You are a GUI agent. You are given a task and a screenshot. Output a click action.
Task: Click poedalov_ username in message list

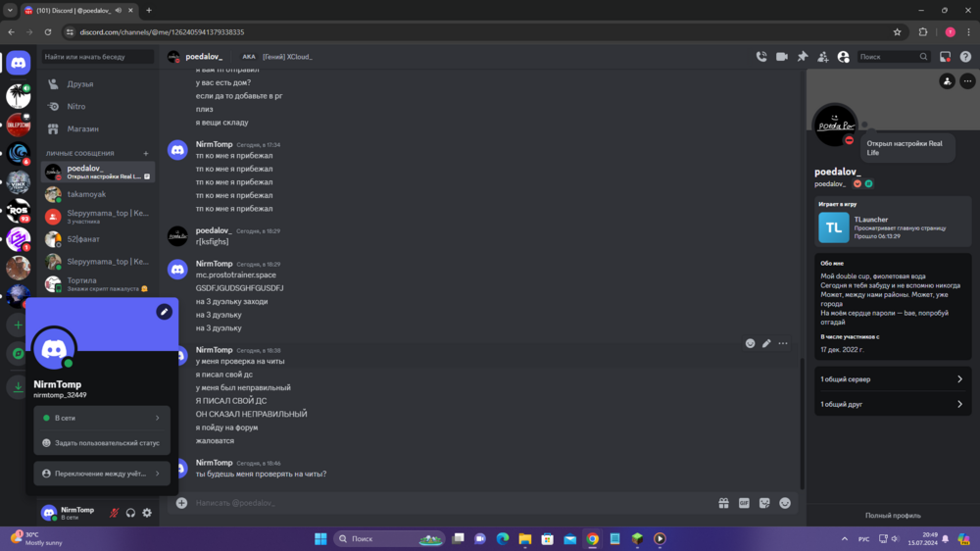coord(214,230)
